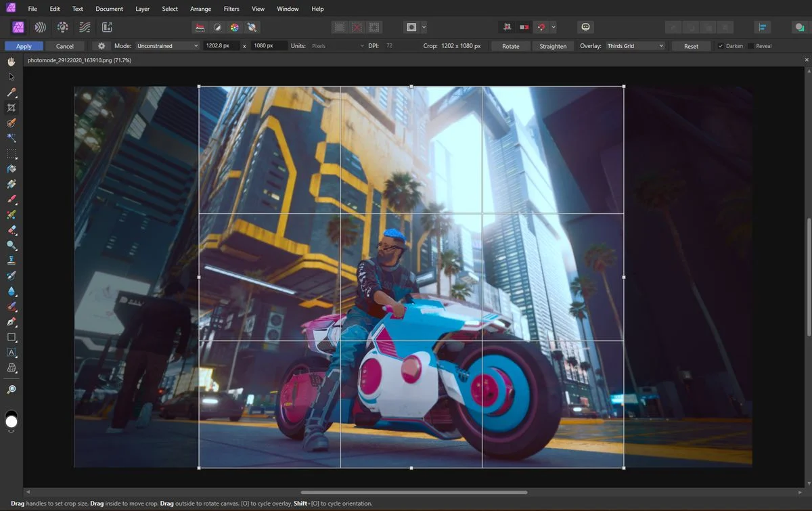Select the Healing Brush tool

coord(12,307)
